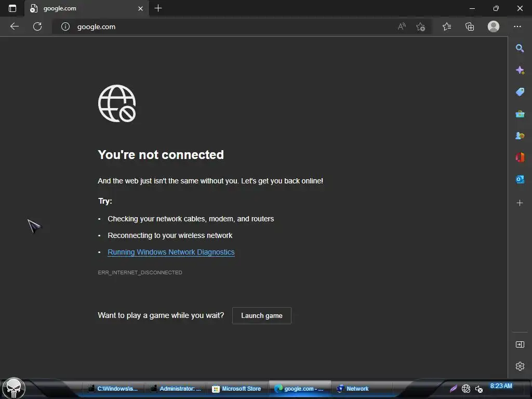Click Running Windows Network Diagnostics link
532x399 pixels.
click(171, 252)
